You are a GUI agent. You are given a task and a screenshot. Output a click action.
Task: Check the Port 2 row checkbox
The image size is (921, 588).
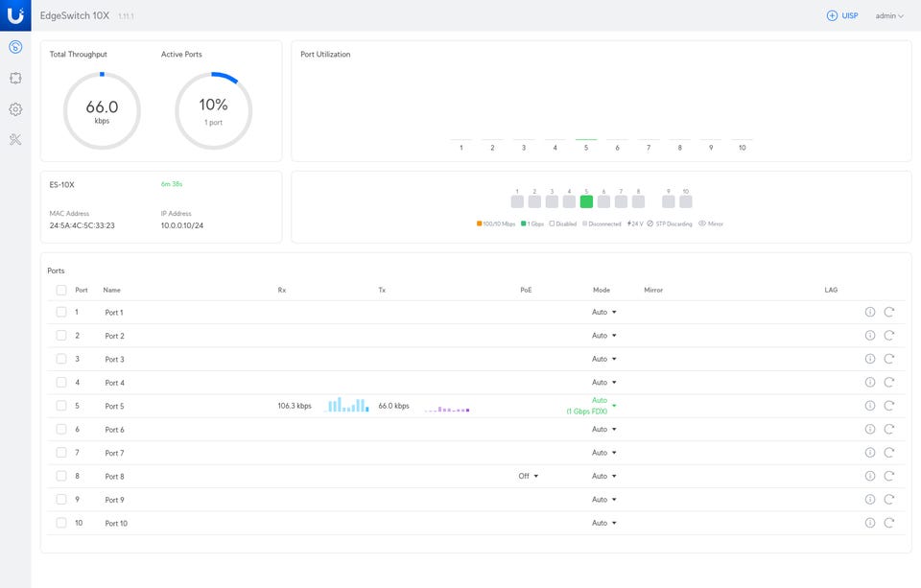click(61, 336)
